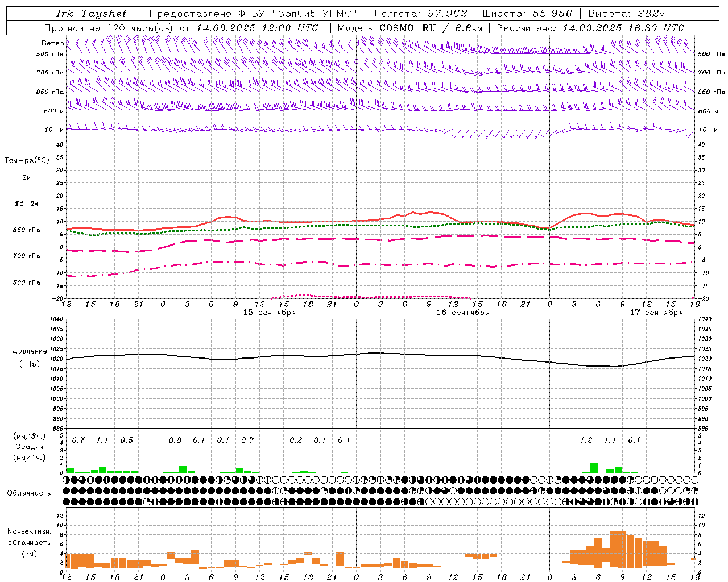Click the precipitation value "0.8"

click(x=175, y=440)
